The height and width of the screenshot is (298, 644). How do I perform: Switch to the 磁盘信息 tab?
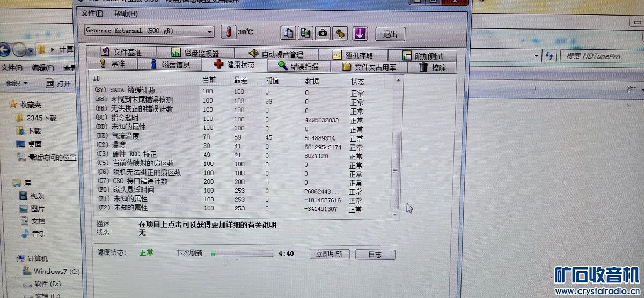pos(170,64)
